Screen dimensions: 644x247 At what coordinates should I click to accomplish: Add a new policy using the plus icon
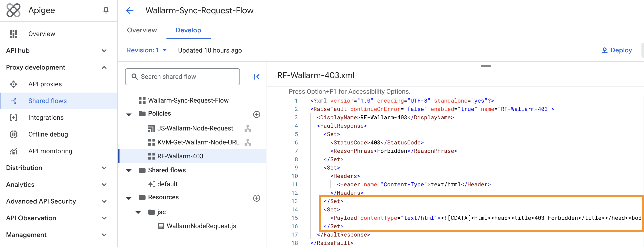pyautogui.click(x=256, y=114)
